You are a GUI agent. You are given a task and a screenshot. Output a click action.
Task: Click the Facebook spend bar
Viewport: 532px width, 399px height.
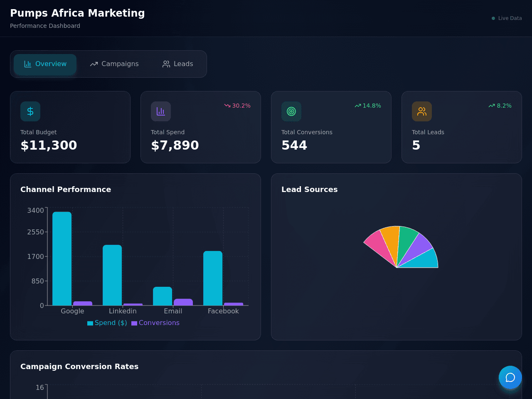tap(213, 278)
